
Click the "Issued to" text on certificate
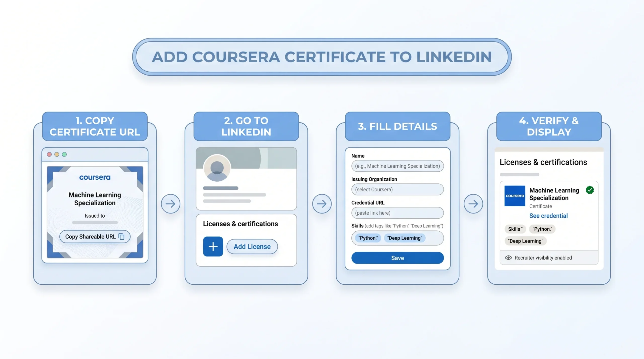click(x=95, y=216)
